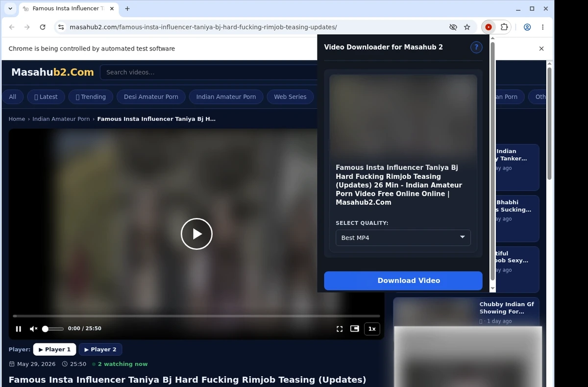This screenshot has height=387, width=588.
Task: Click the Download Video button
Action: pyautogui.click(x=403, y=281)
